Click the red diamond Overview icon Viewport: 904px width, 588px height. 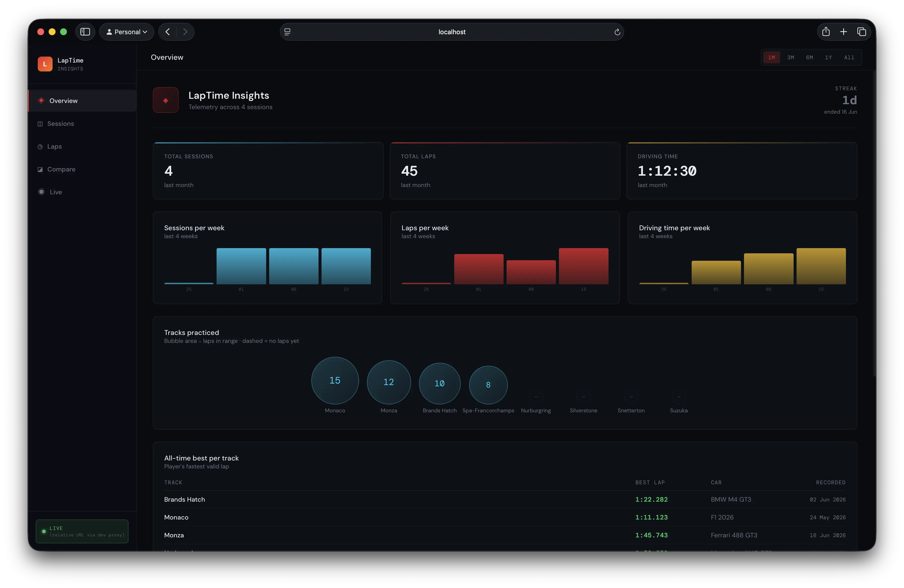(x=41, y=100)
